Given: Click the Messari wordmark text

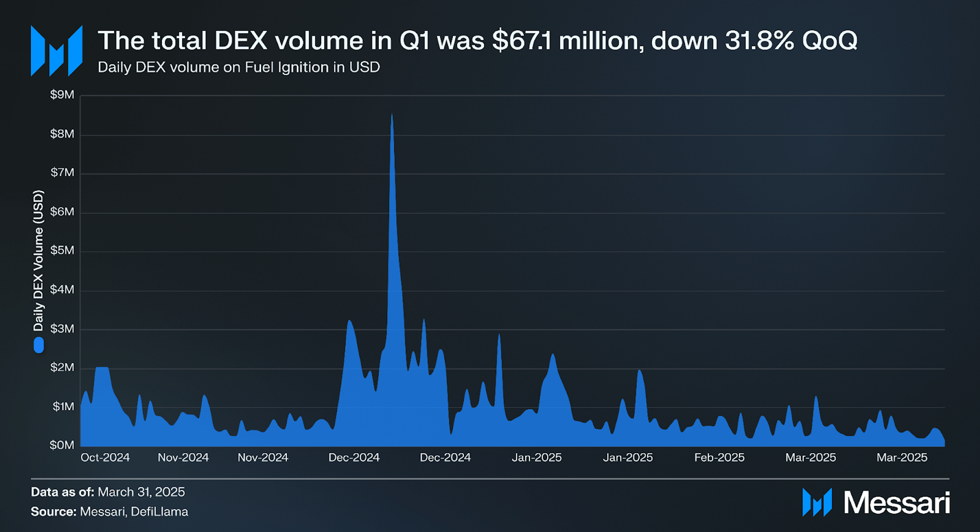Looking at the screenshot, I should point(897,503).
